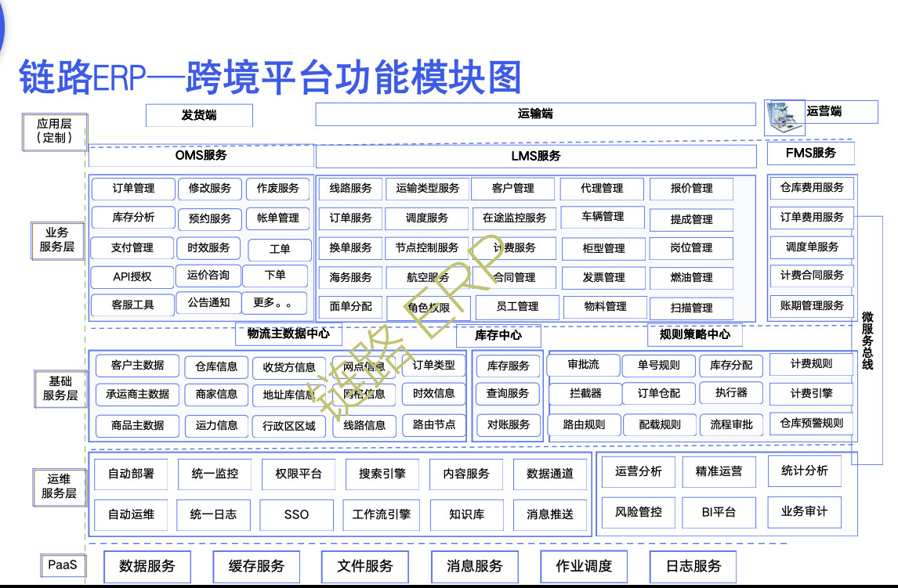The height and width of the screenshot is (588, 898).
Task: Select the 燃油管理 module
Action: [692, 278]
